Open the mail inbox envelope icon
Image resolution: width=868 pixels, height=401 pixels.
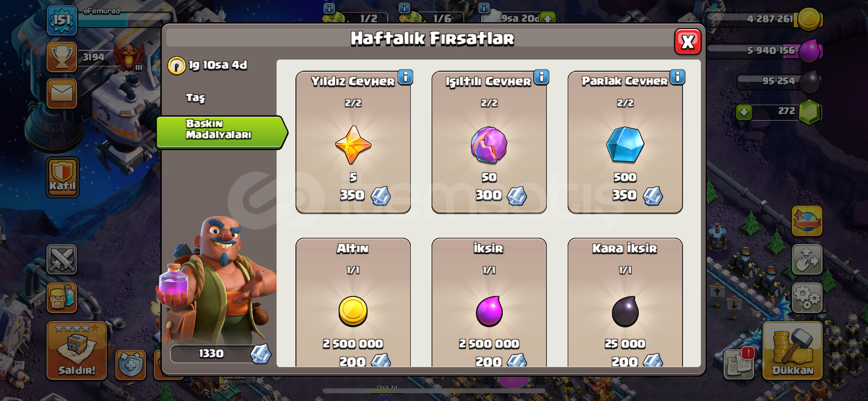62,93
